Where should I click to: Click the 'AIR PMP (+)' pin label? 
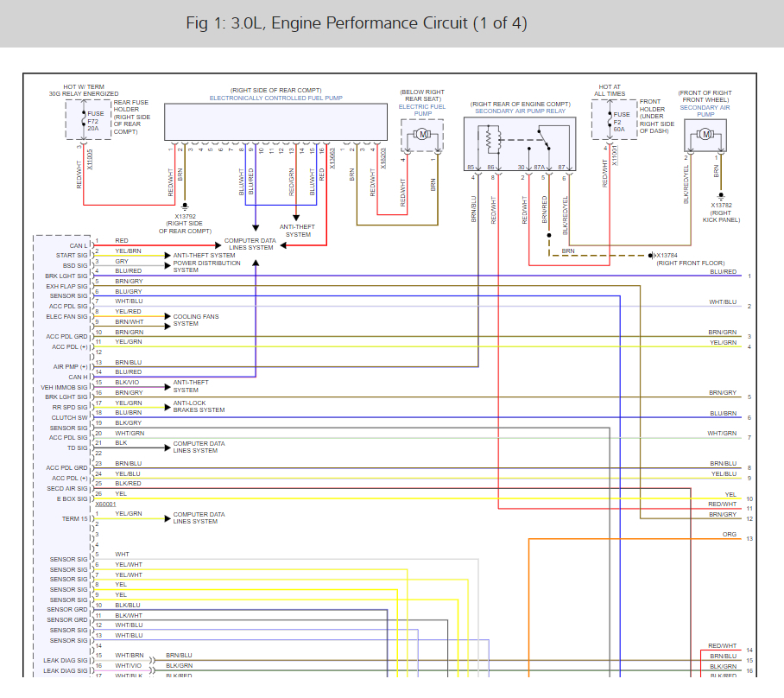tap(71, 367)
